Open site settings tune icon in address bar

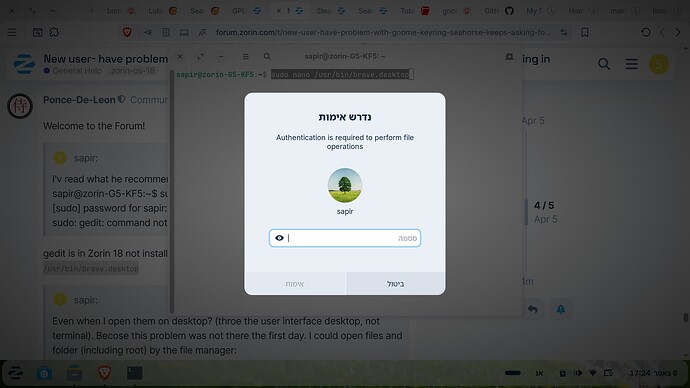564,32
